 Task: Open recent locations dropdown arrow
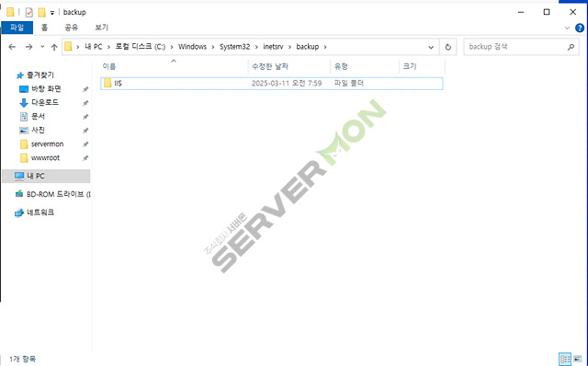[42, 47]
